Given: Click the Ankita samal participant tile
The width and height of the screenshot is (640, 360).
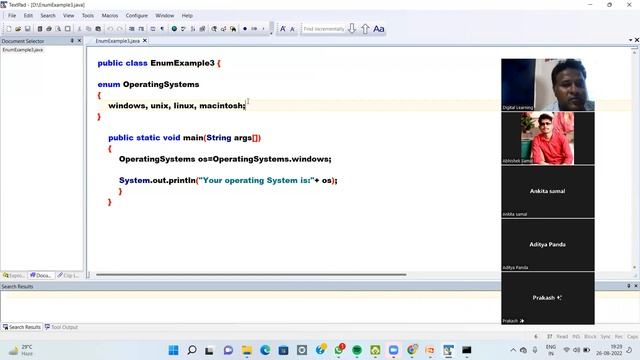Looking at the screenshot, I should point(548,191).
